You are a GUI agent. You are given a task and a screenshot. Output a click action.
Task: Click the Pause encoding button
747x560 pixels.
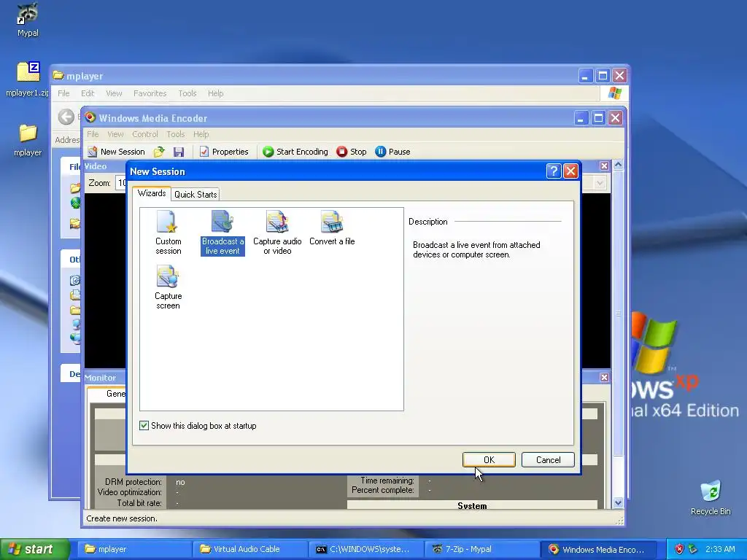click(392, 152)
